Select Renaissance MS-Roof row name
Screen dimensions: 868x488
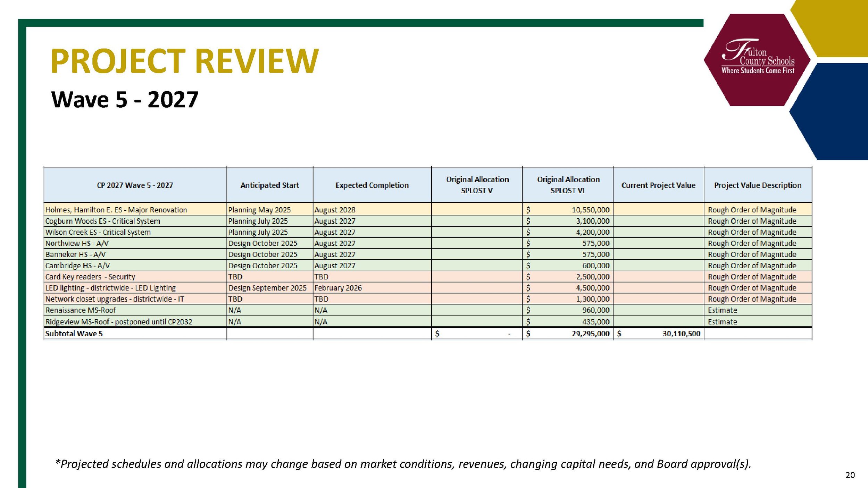[81, 310]
